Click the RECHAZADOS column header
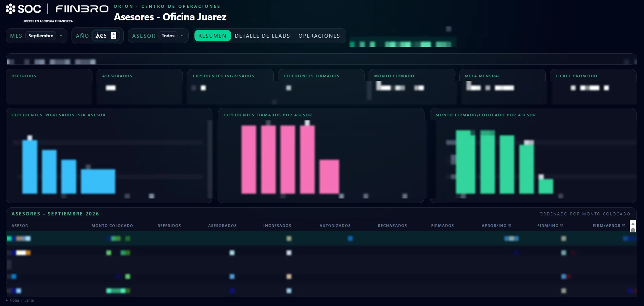Screen dimensions: 644x306 [392, 226]
